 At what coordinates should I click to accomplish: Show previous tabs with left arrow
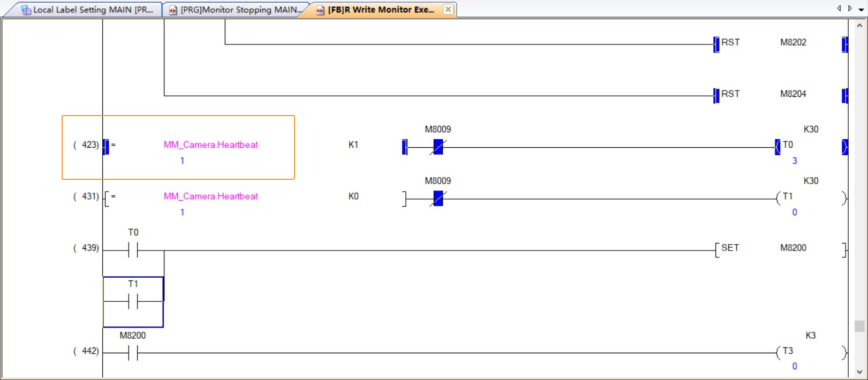point(839,9)
